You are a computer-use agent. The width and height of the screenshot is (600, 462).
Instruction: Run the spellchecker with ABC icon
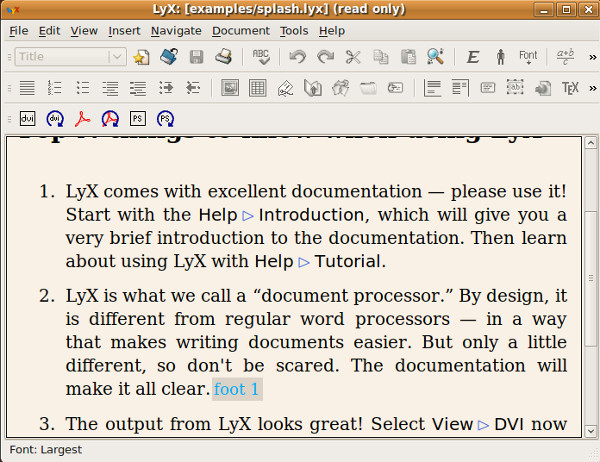(x=261, y=57)
